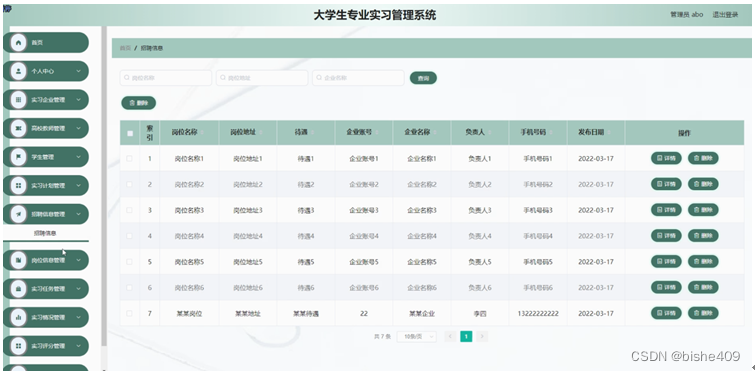Focus the 岗位地址 search input
This screenshot has height=371, width=755.
click(262, 78)
